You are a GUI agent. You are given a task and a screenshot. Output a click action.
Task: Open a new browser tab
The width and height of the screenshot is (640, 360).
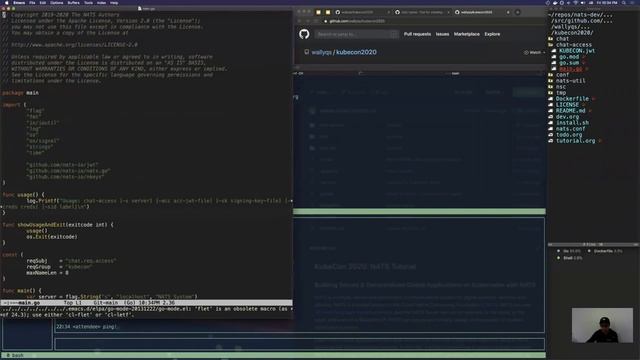pos(518,12)
